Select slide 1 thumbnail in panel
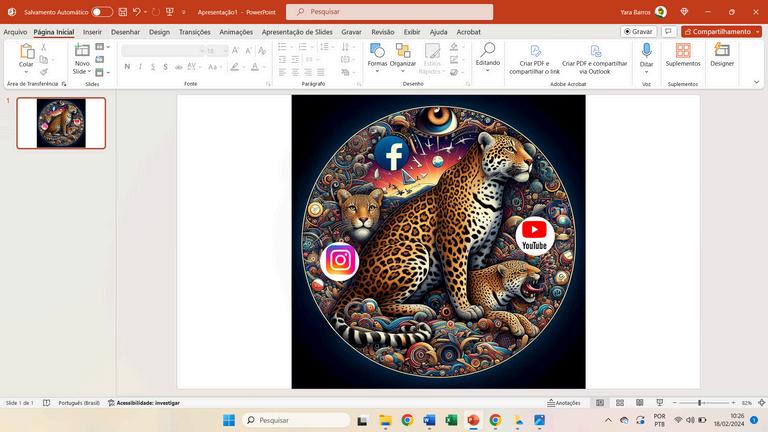Viewport: 768px width, 432px height. (x=61, y=123)
